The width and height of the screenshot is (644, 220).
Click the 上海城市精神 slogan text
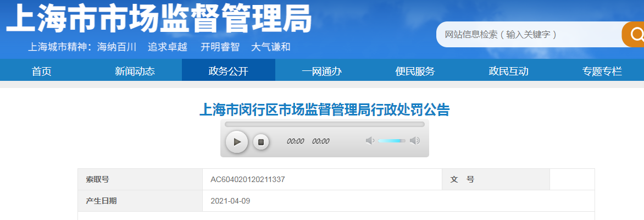coord(159,46)
